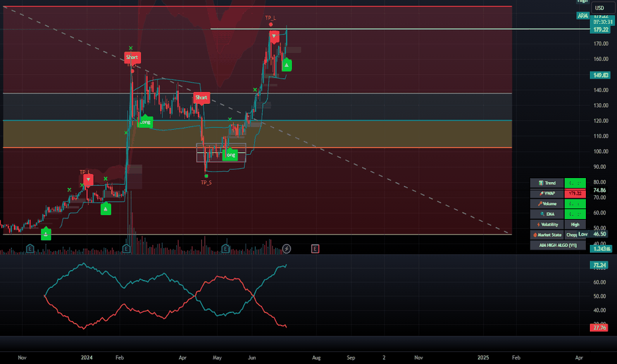
Task: Click the Volume row icon
Action: click(x=540, y=204)
